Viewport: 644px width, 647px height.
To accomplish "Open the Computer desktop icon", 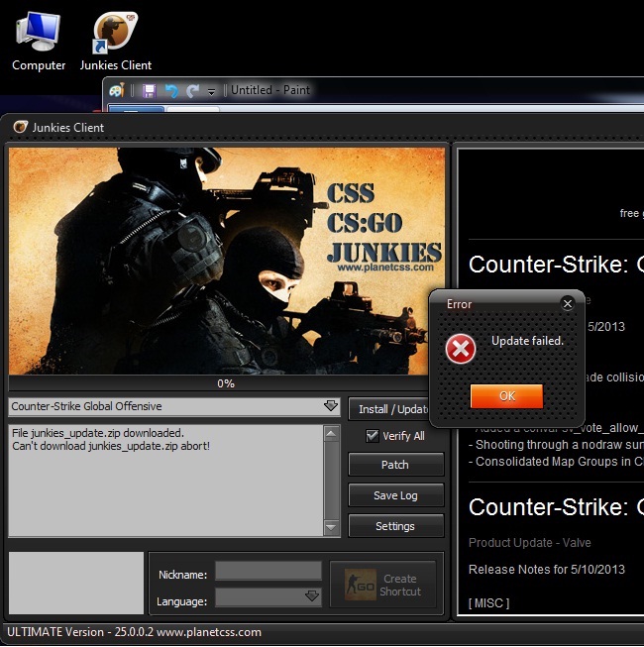I will (x=39, y=42).
